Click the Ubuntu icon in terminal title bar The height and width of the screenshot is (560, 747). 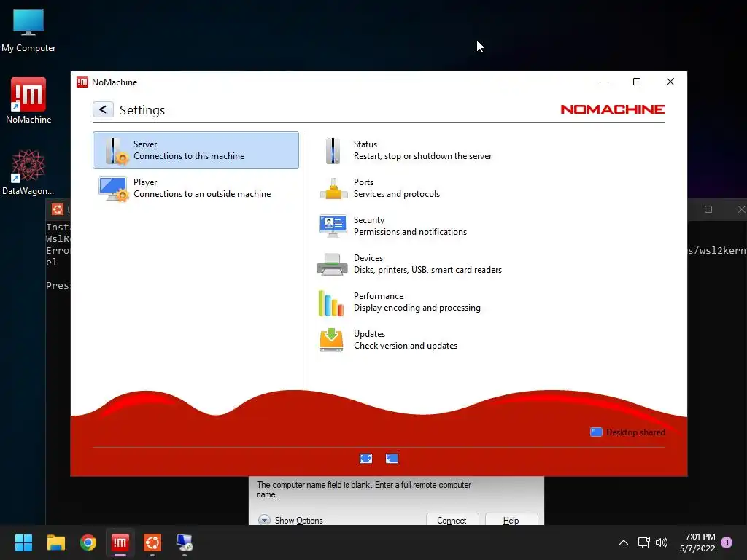[x=58, y=209]
